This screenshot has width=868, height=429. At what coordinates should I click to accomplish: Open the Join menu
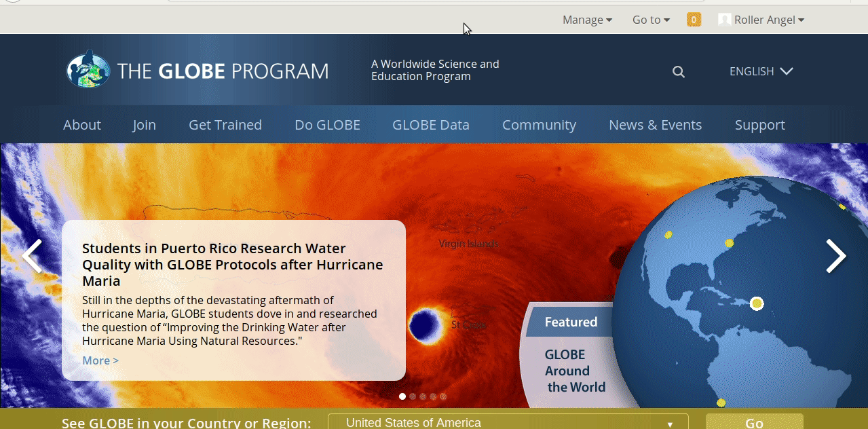(144, 125)
